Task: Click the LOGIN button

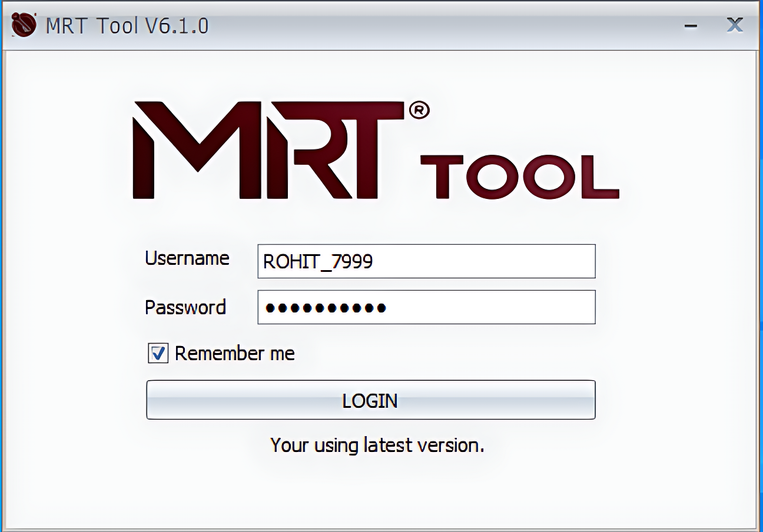Action: pyautogui.click(x=371, y=400)
